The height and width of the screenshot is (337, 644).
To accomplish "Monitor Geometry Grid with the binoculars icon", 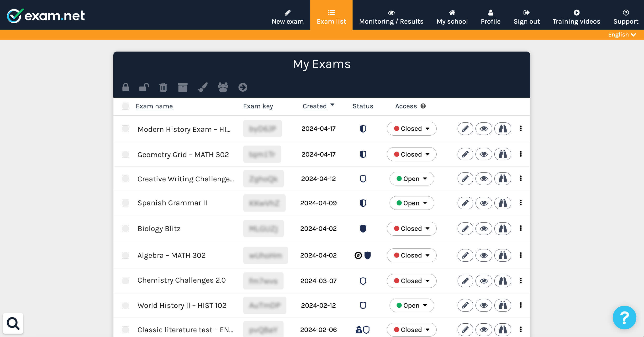I will (x=503, y=154).
